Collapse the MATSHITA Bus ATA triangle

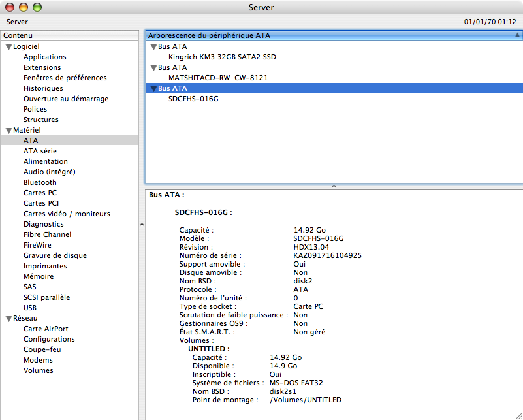point(153,68)
